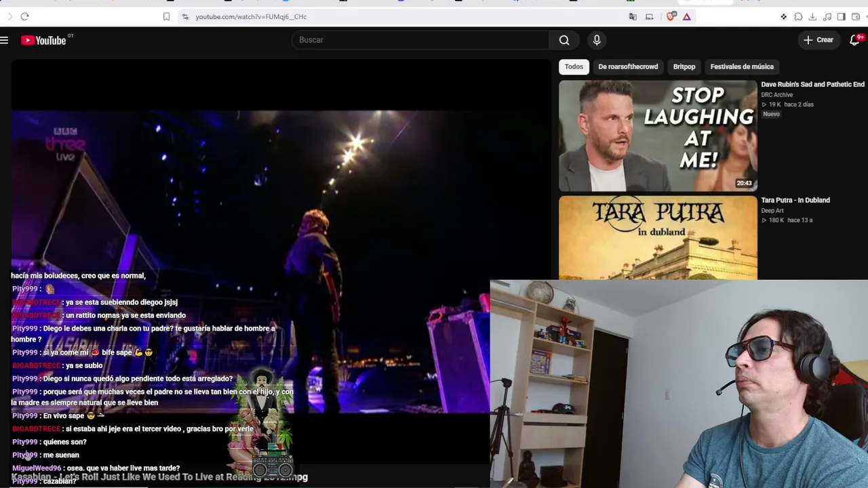The image size is (868, 488).
Task: Click chat message 'me suenan'
Action: 61,455
